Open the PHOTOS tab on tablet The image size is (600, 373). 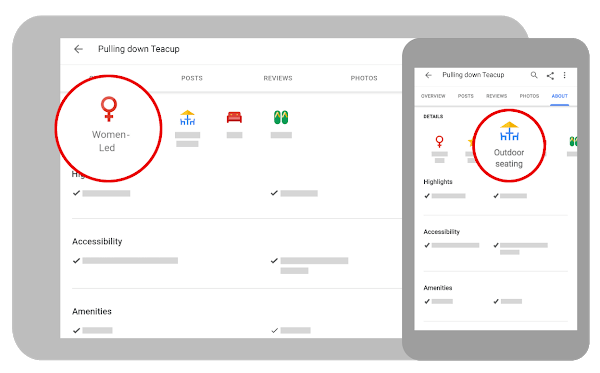tap(364, 78)
